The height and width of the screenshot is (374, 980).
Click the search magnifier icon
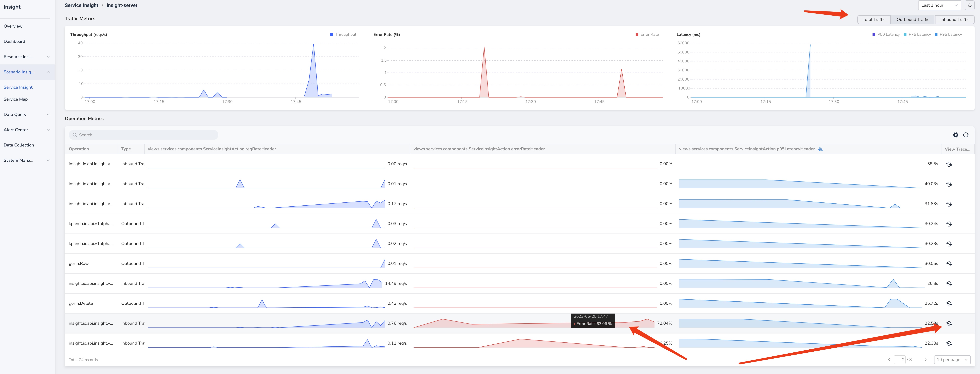pos(75,135)
